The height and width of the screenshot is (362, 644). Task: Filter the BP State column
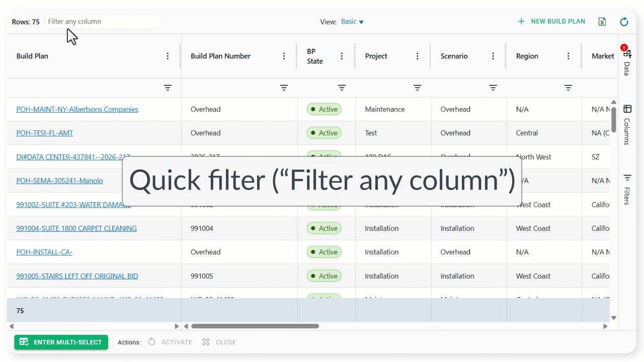click(x=342, y=88)
